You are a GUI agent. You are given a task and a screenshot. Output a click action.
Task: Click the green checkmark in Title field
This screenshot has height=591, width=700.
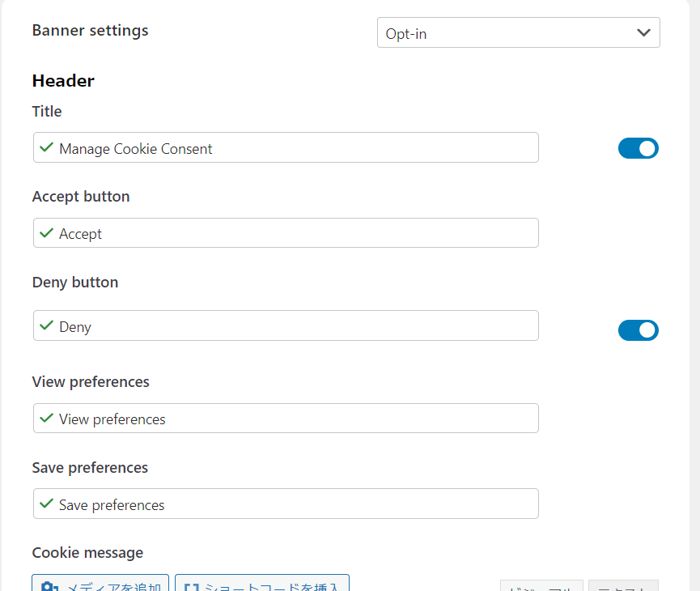tap(47, 147)
